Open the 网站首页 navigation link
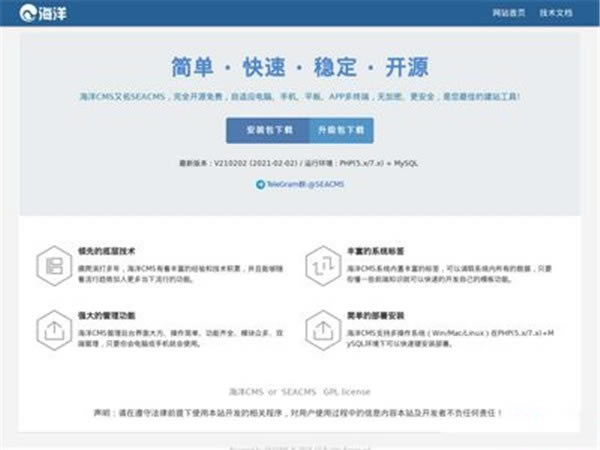Screen dimensions: 600x450 tap(509, 13)
